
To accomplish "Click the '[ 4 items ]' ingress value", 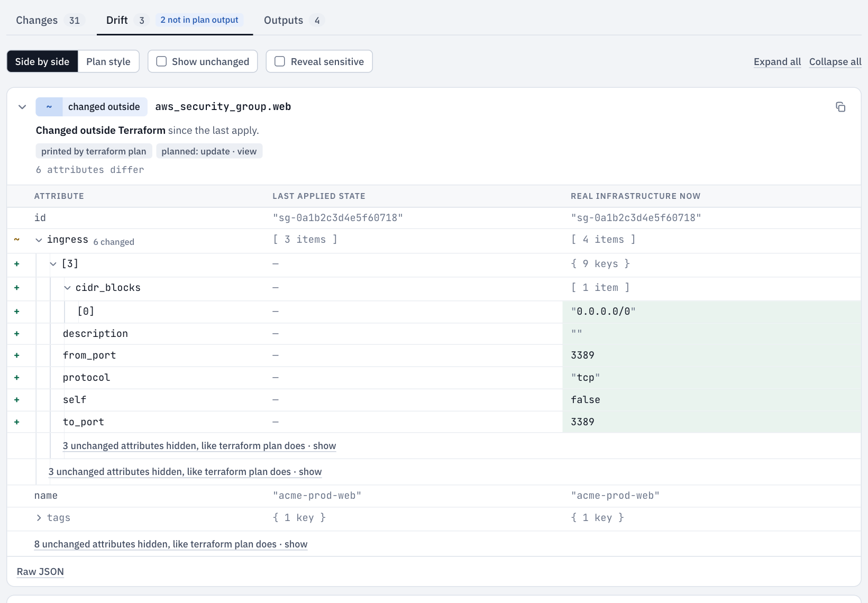I will pyautogui.click(x=603, y=240).
